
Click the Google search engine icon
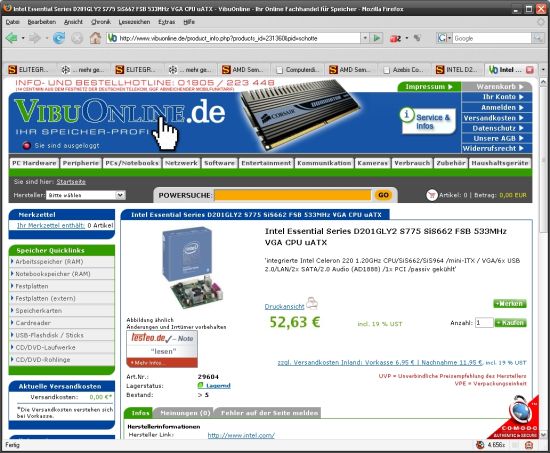click(x=442, y=38)
